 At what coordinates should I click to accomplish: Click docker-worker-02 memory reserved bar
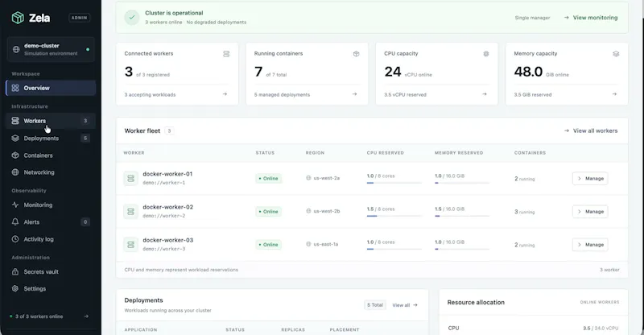(x=462, y=216)
